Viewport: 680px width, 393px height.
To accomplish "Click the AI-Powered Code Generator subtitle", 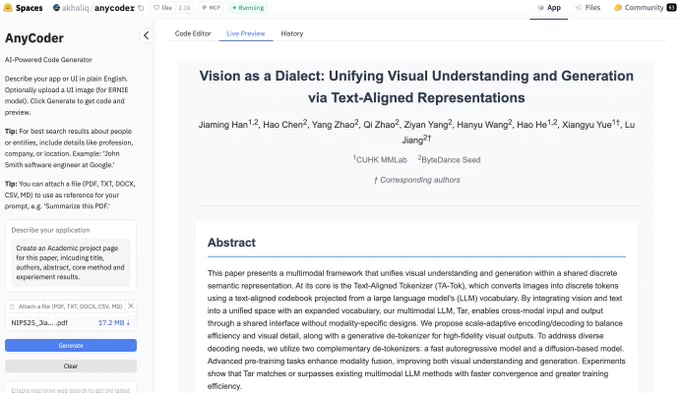I will coord(49,60).
